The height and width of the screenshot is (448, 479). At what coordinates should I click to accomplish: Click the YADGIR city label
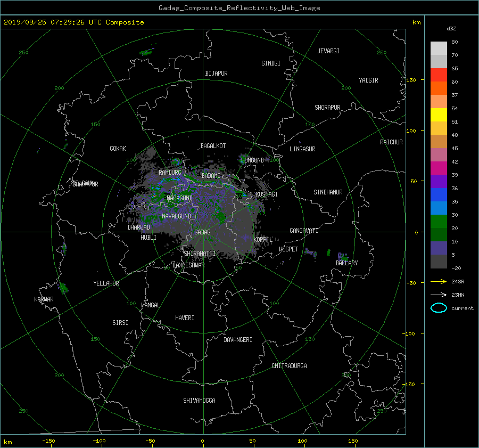tap(368, 80)
